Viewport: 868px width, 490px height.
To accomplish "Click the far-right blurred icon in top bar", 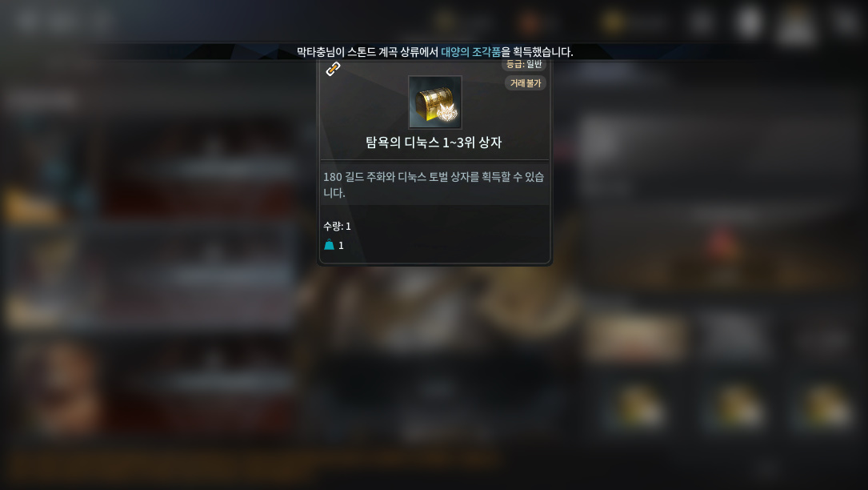I will 846,22.
